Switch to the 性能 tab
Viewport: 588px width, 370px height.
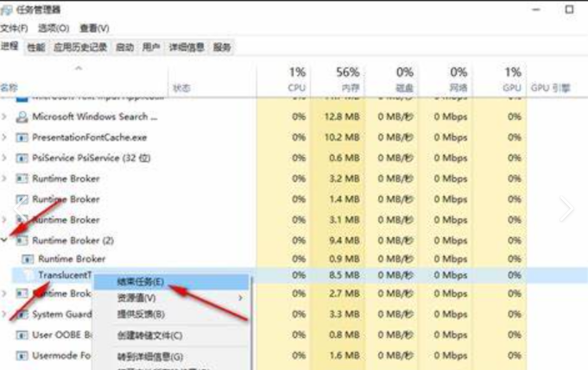pos(36,47)
